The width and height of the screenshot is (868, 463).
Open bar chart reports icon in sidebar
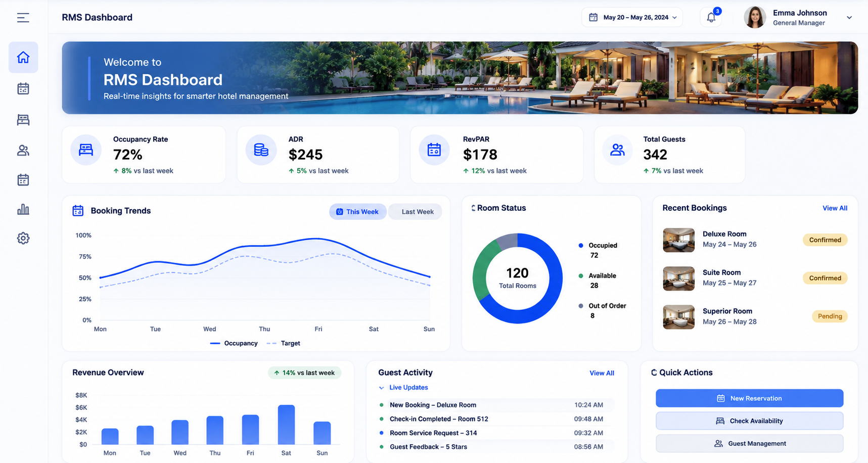tap(23, 209)
